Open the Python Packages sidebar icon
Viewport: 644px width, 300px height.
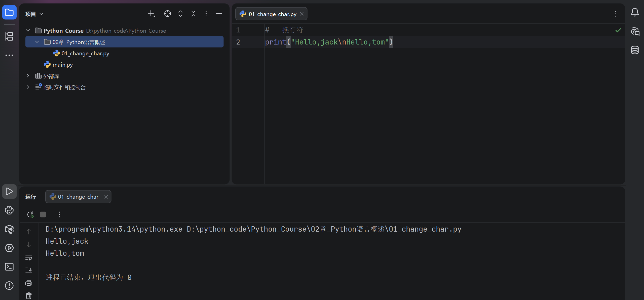click(9, 229)
